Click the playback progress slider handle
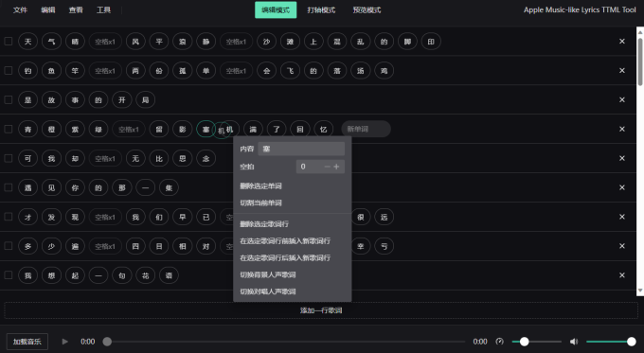Viewport: 644px width, 353px height. click(107, 342)
